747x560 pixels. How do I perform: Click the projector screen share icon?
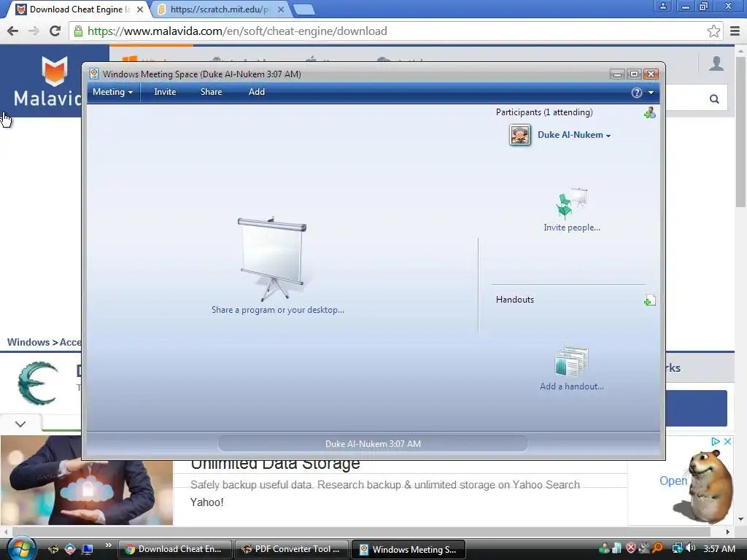[273, 259]
